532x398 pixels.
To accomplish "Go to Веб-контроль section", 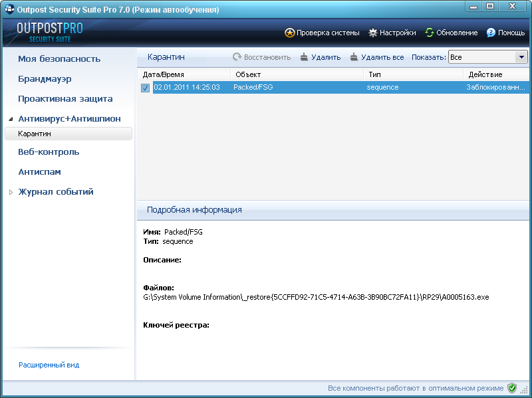I will click(49, 152).
